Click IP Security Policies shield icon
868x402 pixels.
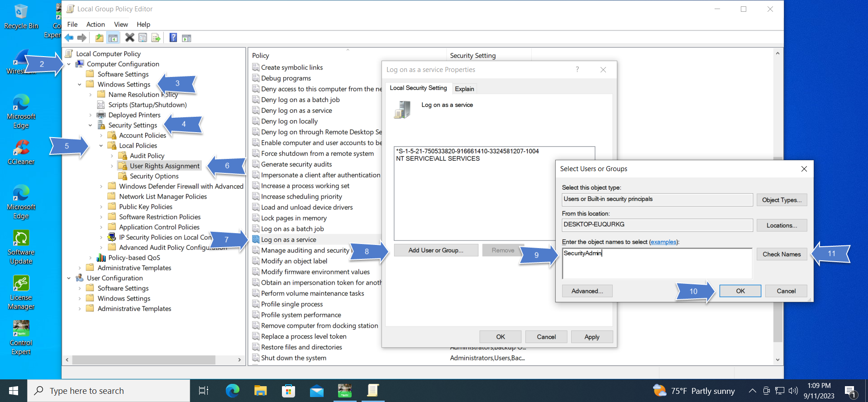click(x=112, y=237)
